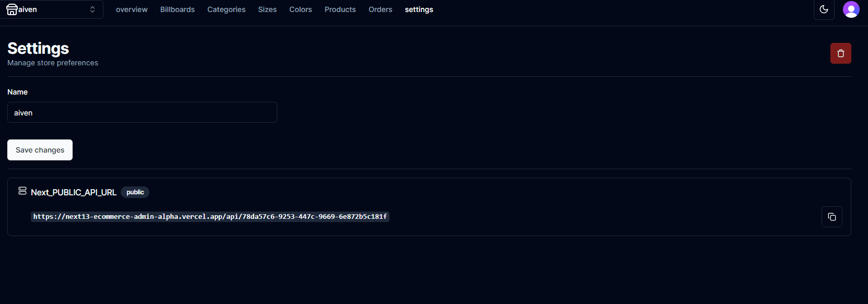
Task: Navigate to Categories
Action: pyautogui.click(x=226, y=9)
